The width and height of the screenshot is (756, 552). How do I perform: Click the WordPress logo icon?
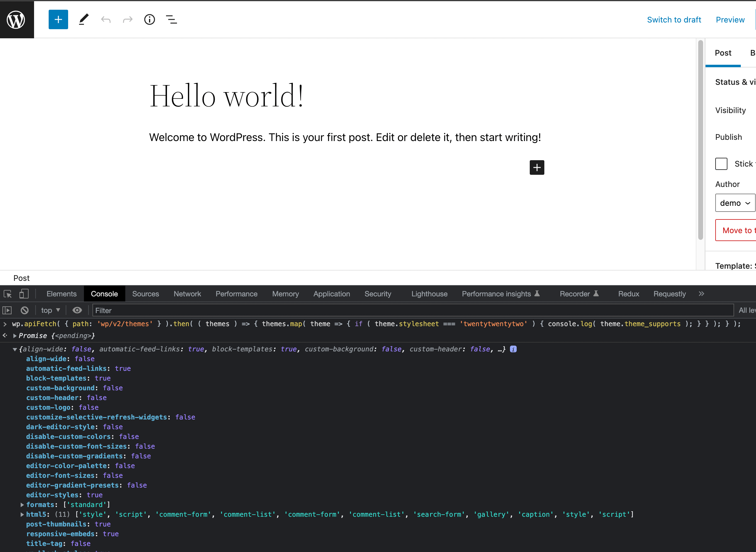coord(16,19)
